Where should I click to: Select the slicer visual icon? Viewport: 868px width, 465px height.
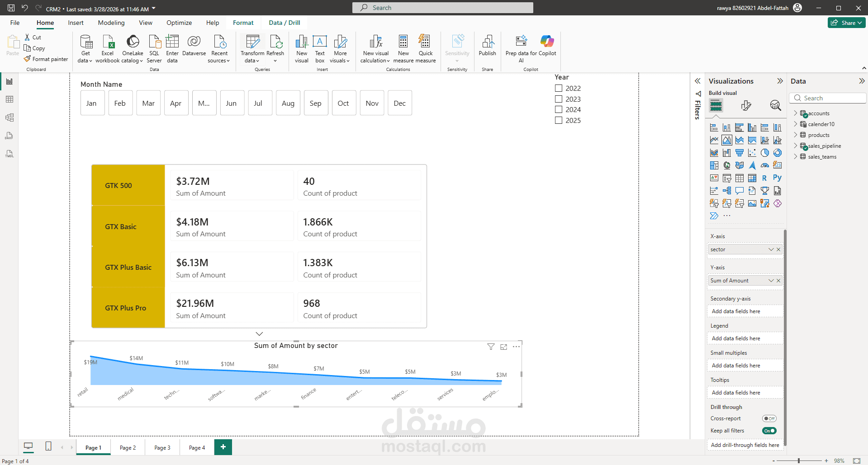click(727, 178)
